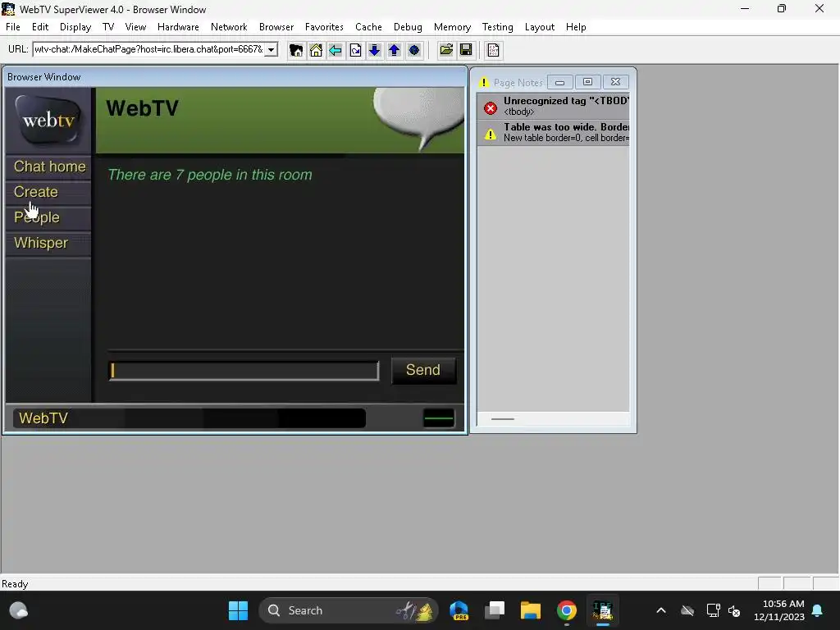This screenshot has width=840, height=630.
Task: Click the open folder toolbar icon
Action: pos(446,50)
